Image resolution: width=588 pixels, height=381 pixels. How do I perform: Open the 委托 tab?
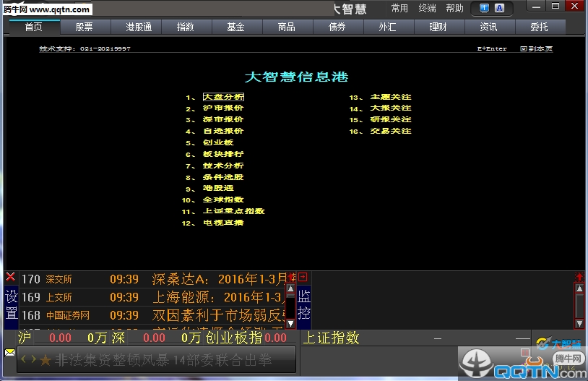[x=540, y=27]
